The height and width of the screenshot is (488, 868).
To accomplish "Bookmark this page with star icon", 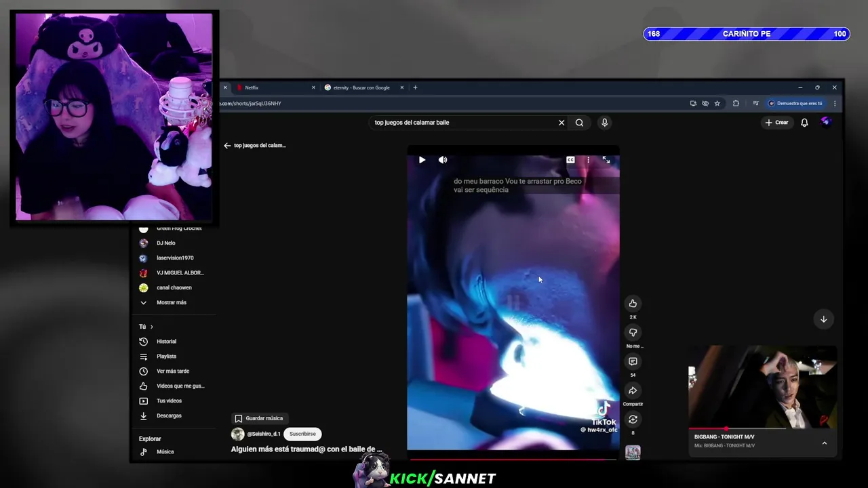I will [x=717, y=104].
